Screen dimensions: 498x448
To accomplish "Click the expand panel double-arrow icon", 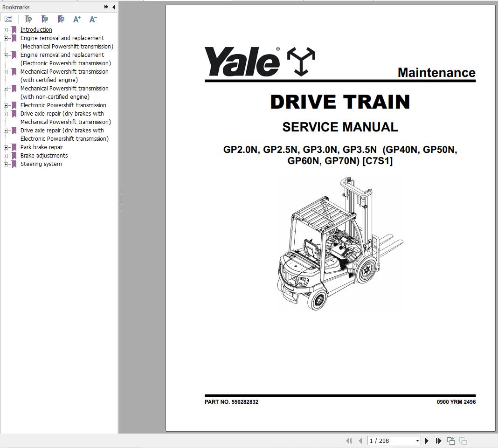I will pos(106,7).
